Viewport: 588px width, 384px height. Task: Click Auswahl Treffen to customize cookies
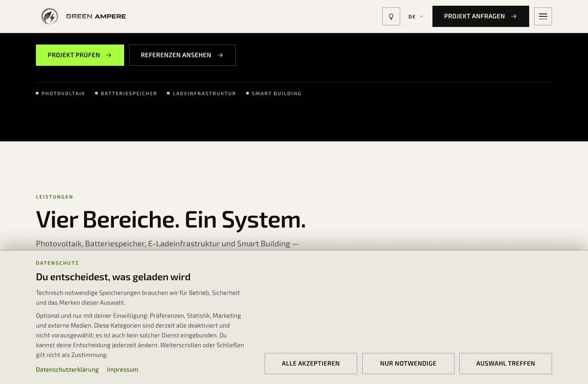coord(506,364)
